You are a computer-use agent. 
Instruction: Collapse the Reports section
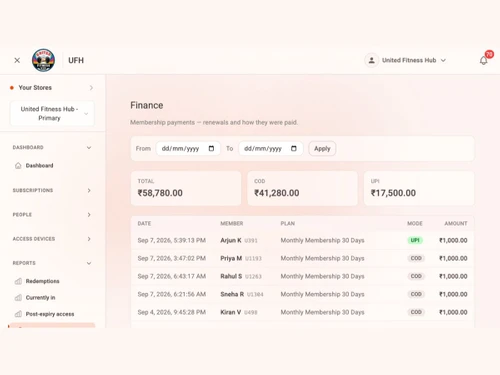point(52,263)
